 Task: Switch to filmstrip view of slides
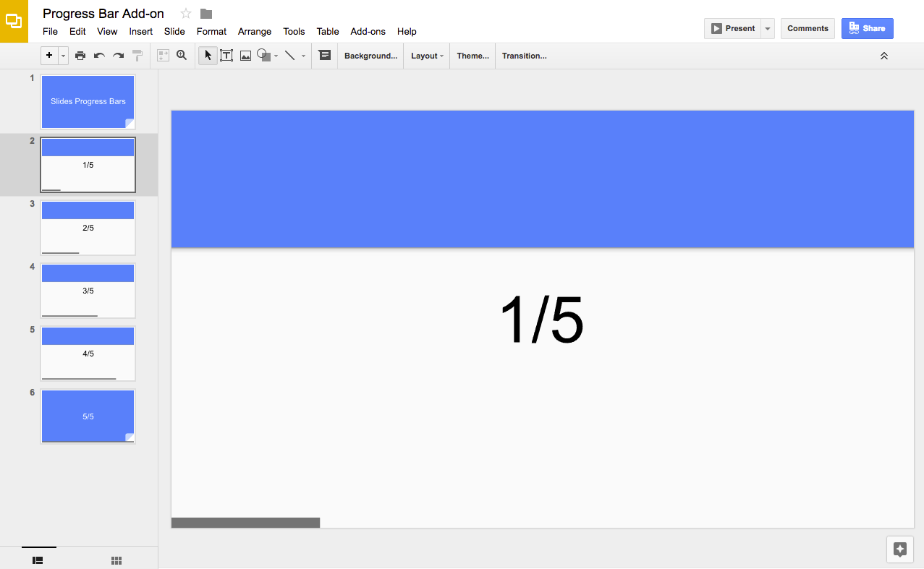38,560
